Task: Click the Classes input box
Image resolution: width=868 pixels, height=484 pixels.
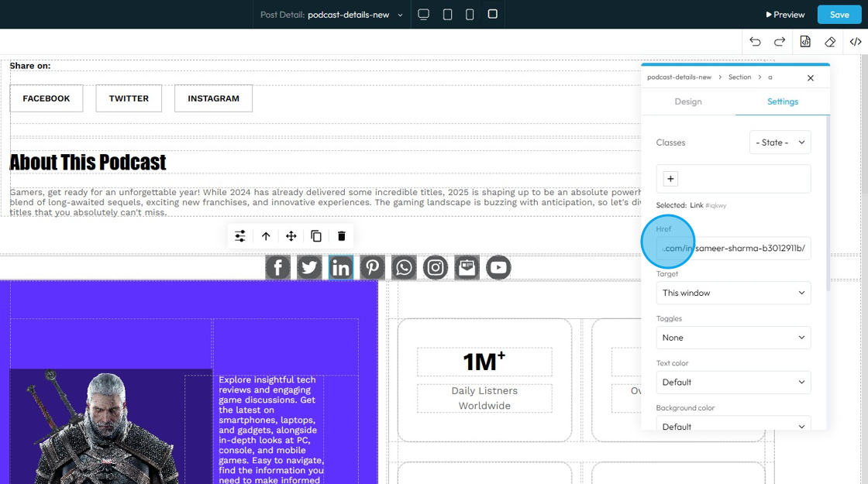Action: pyautogui.click(x=733, y=179)
